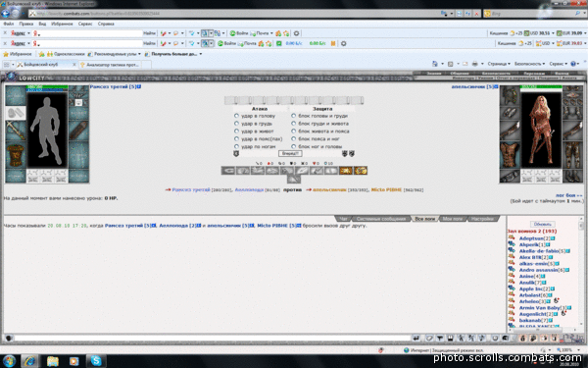The image size is (588, 368).
Task: Open user 'Andro assassin' from the room list
Action: pos(538,270)
